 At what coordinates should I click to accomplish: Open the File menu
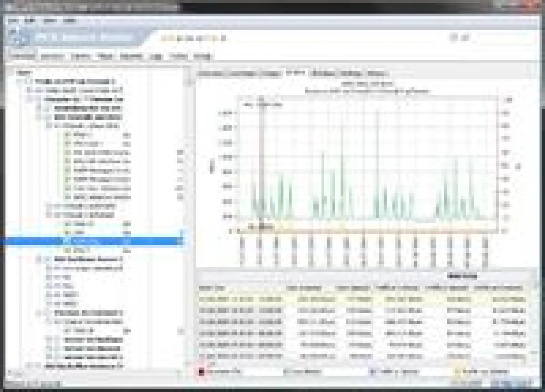click(x=15, y=21)
